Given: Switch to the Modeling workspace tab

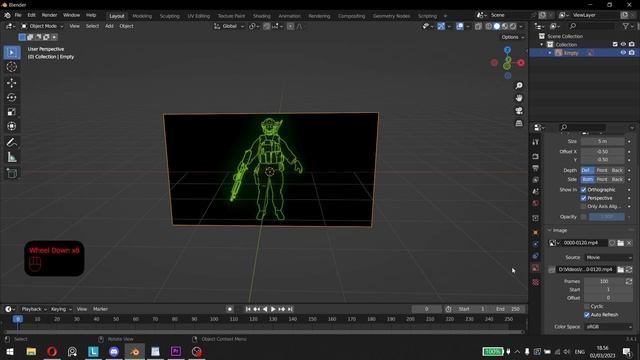Looking at the screenshot, I should coord(142,16).
